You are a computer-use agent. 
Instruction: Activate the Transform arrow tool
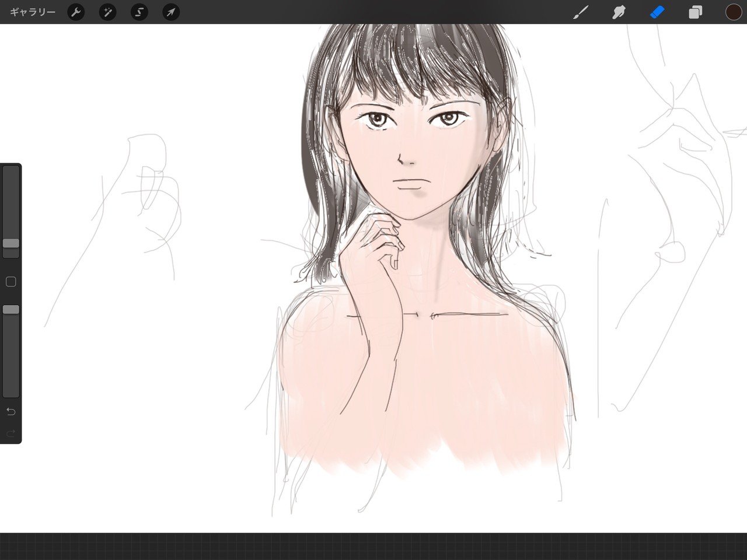click(170, 12)
